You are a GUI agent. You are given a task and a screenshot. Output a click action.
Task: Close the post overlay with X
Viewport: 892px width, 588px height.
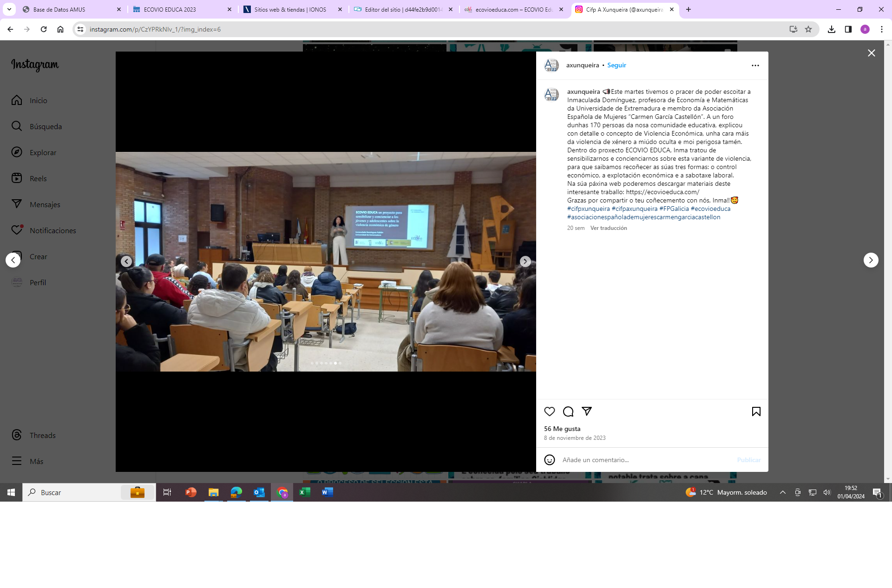point(871,53)
